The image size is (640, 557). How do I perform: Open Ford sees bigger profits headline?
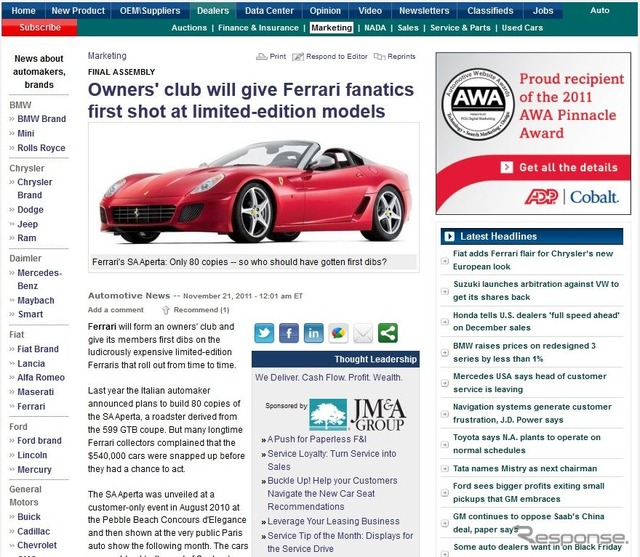[x=529, y=493]
